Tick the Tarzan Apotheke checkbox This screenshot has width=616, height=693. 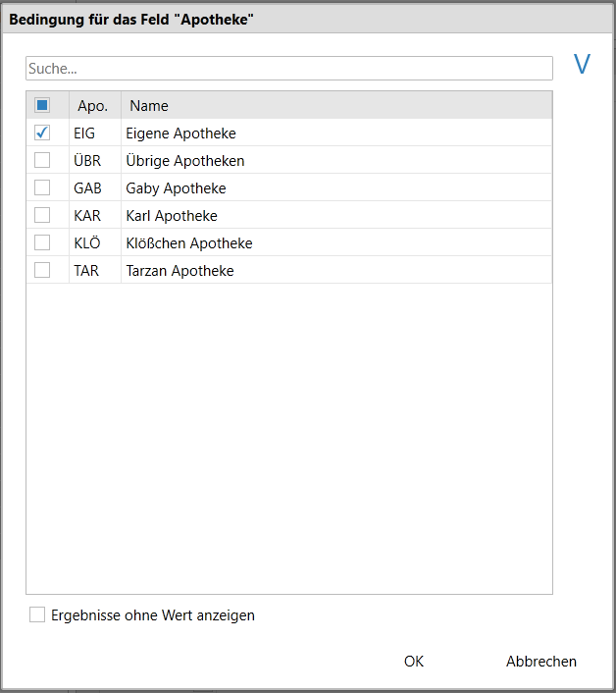coord(42,270)
